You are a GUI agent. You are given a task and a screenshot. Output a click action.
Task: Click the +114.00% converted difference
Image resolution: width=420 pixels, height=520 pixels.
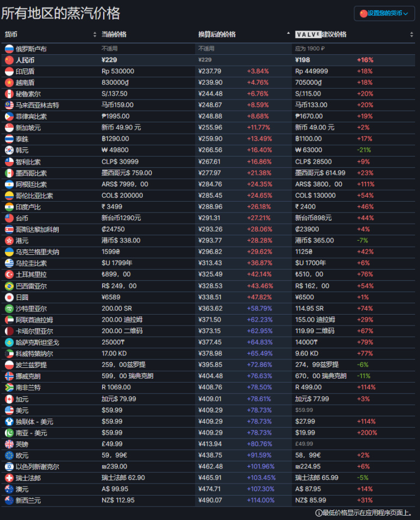pos(261,500)
